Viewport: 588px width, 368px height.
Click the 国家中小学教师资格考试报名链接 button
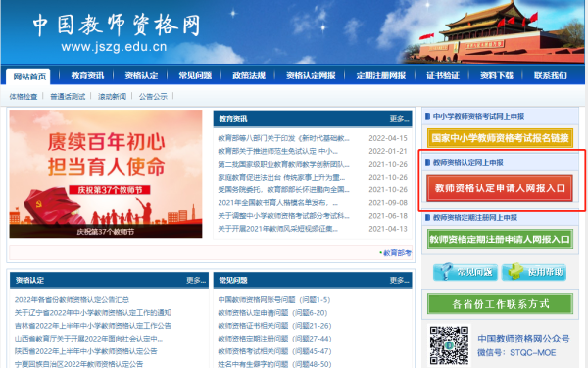(x=500, y=138)
